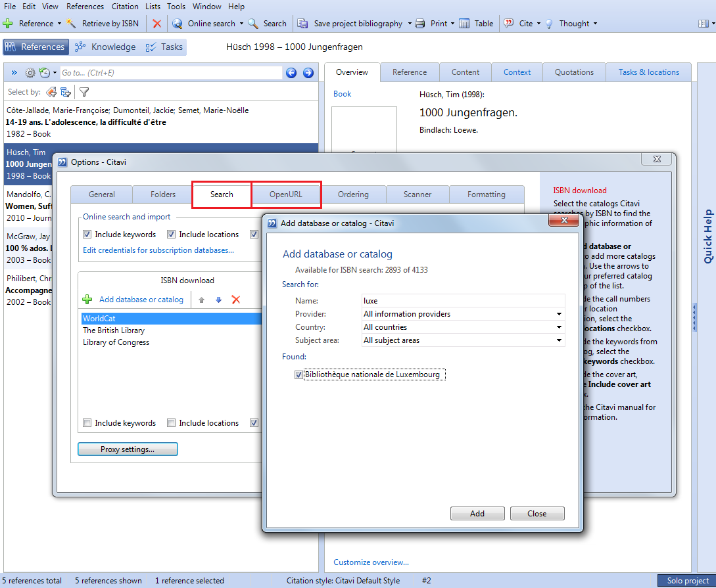Open the Table view icon
The image size is (716, 588).
click(x=464, y=23)
